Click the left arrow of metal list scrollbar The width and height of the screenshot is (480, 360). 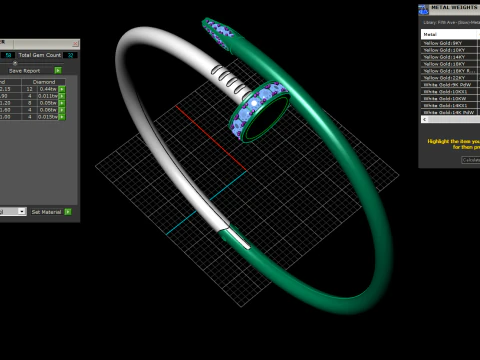[424, 119]
